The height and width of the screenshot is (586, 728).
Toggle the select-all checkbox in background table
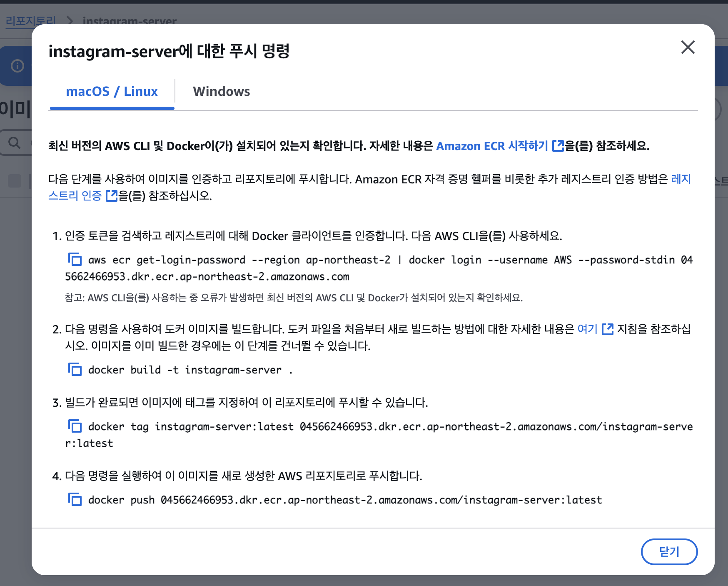click(x=15, y=181)
